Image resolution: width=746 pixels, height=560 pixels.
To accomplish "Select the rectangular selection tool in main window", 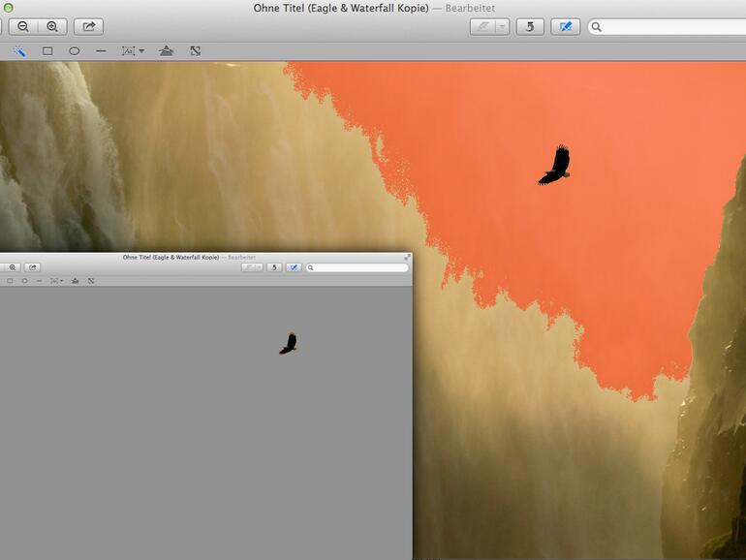I will point(47,51).
